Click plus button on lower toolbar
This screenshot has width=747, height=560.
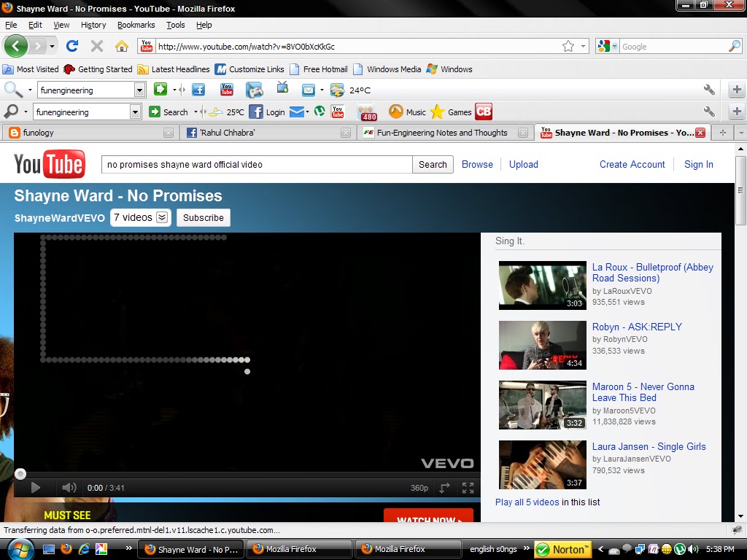(x=737, y=112)
